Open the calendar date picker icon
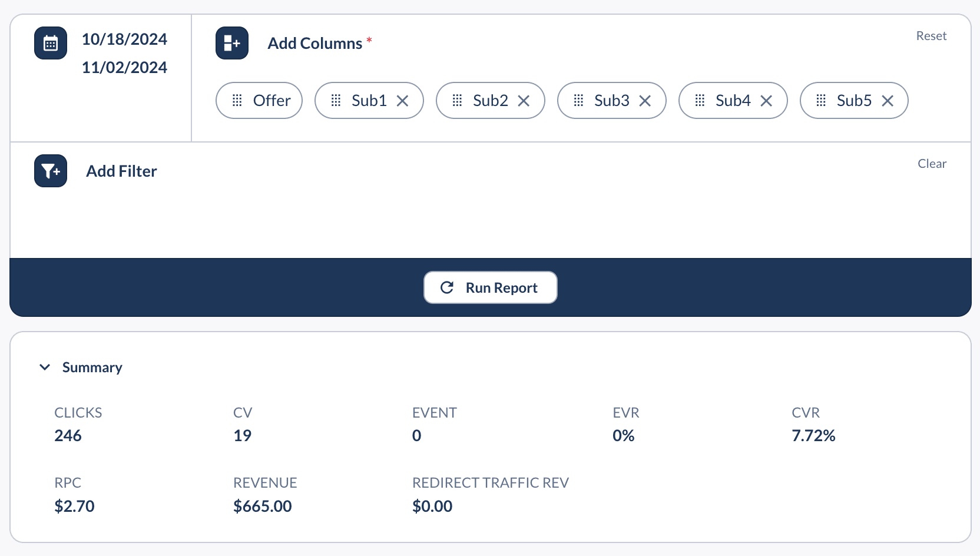Screen dimensions: 980x556 pyautogui.click(x=51, y=43)
